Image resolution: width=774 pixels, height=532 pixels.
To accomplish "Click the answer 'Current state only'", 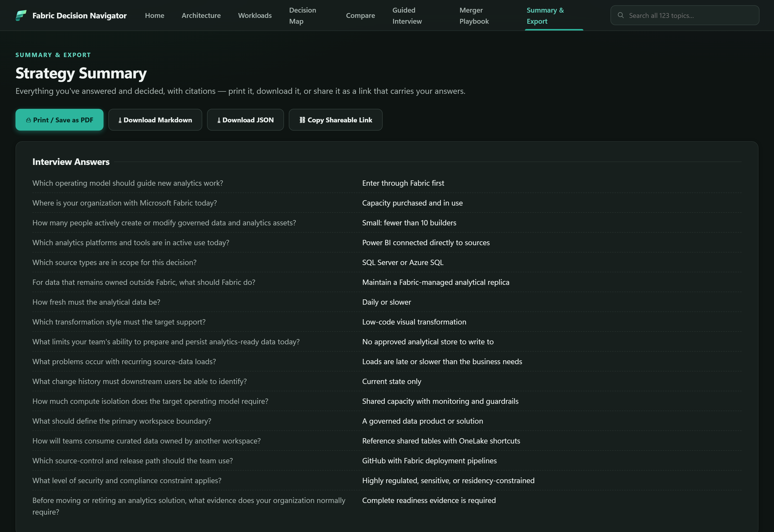I will click(391, 381).
